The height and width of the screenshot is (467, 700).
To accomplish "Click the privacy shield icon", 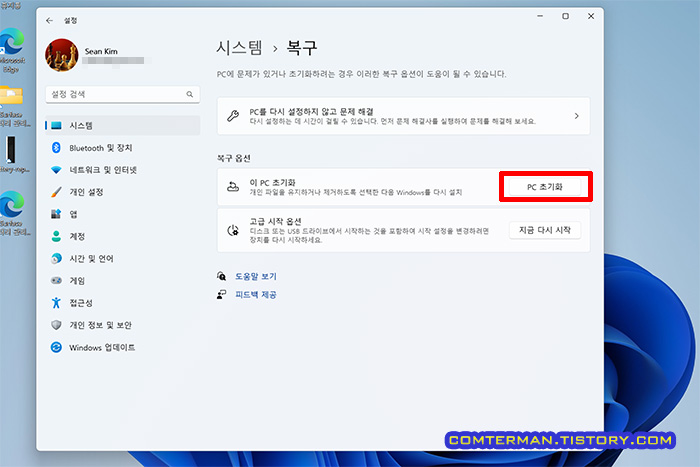I will (x=56, y=325).
